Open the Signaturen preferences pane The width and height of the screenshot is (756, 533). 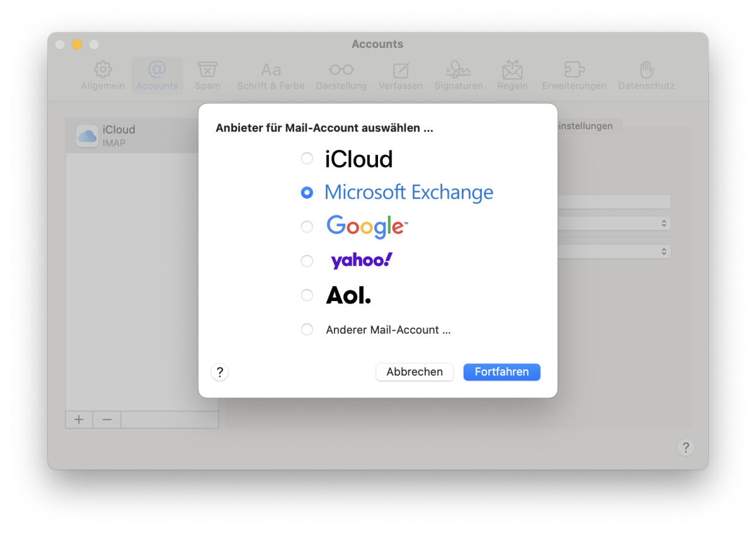point(459,76)
